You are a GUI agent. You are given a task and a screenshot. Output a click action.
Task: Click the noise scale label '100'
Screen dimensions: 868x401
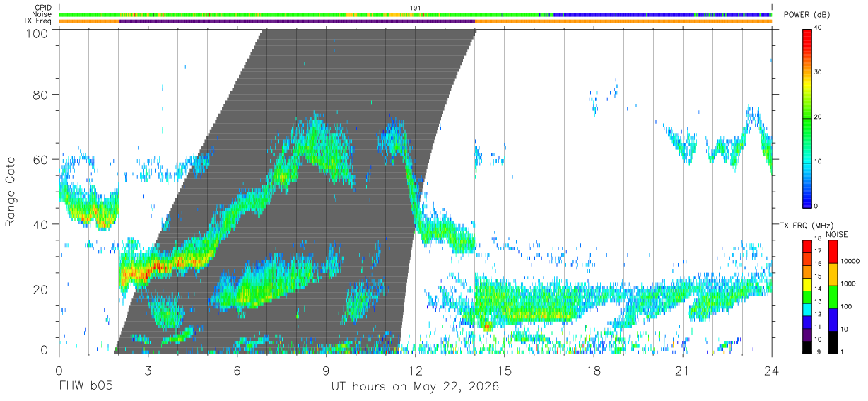coord(848,307)
